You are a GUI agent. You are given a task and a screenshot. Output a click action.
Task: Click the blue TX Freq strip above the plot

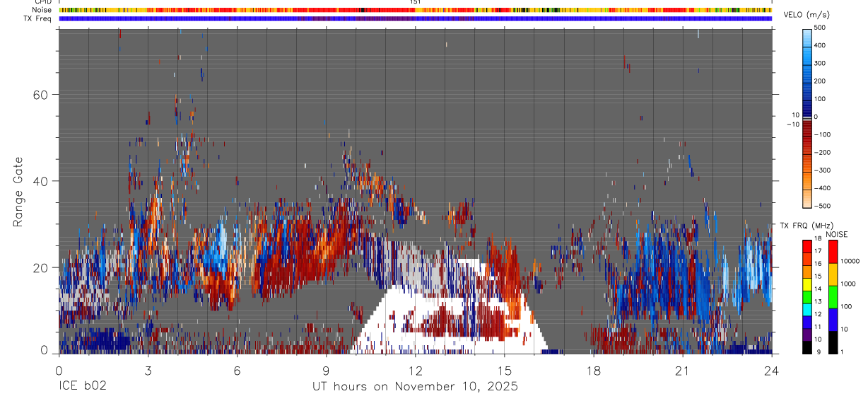[x=415, y=18]
